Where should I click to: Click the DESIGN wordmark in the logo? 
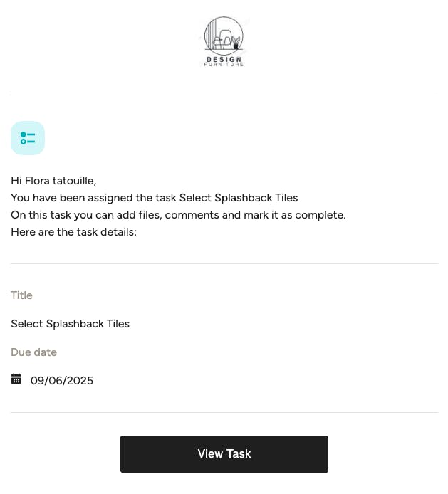pyautogui.click(x=224, y=59)
